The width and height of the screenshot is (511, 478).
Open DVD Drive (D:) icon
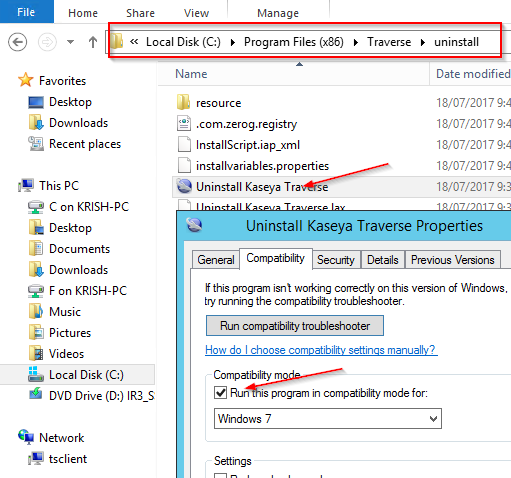click(36, 394)
